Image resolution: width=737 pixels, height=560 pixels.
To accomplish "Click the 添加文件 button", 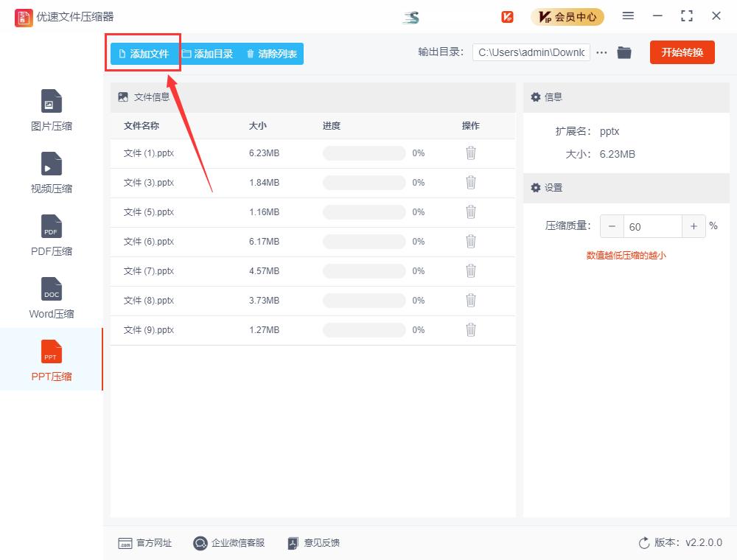I will click(x=143, y=52).
